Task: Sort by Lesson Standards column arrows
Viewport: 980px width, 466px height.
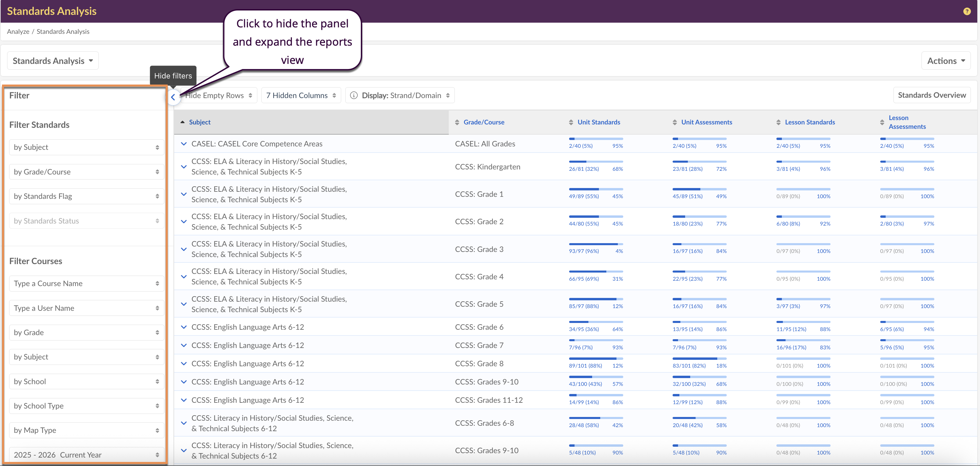Action: (778, 122)
